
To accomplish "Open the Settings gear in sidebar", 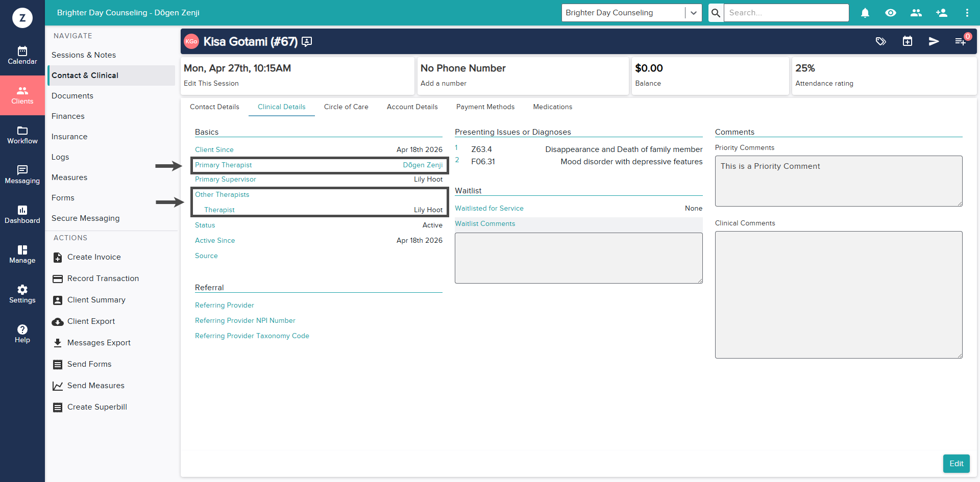I will (x=22, y=294).
